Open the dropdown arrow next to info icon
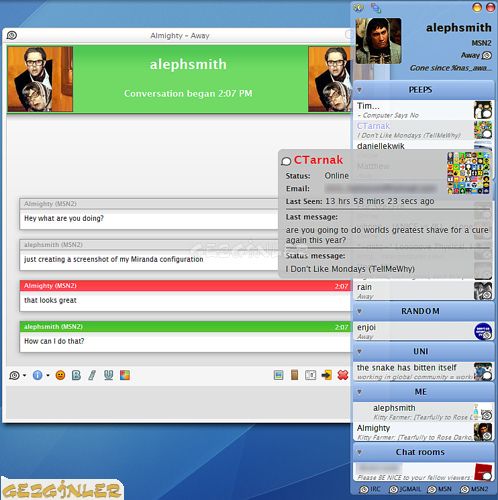Viewport: 498px width, 500px height. click(48, 376)
